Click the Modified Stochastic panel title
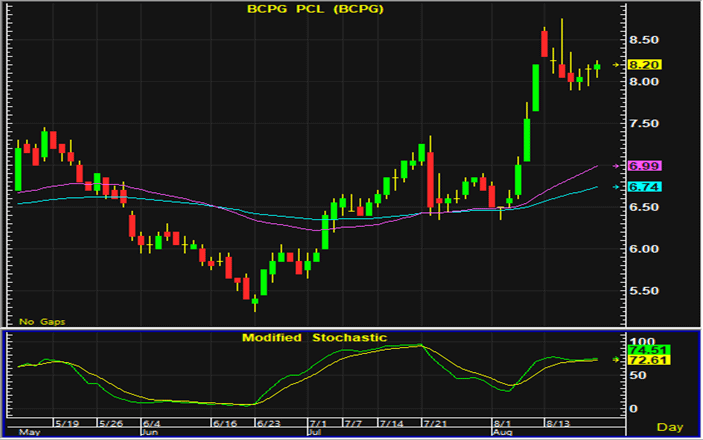 [x=314, y=338]
